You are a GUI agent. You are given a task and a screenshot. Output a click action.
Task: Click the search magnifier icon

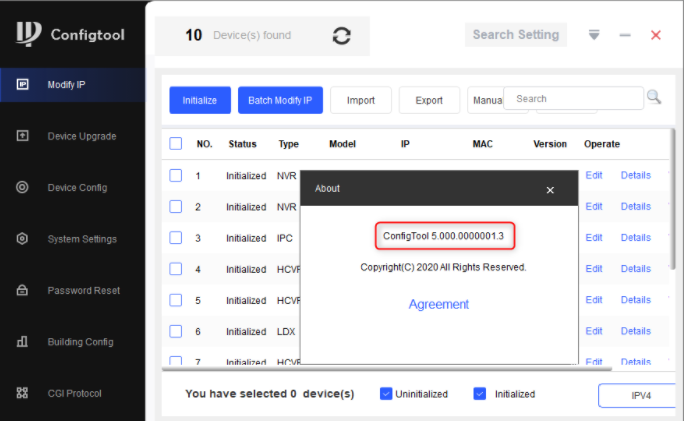(654, 97)
